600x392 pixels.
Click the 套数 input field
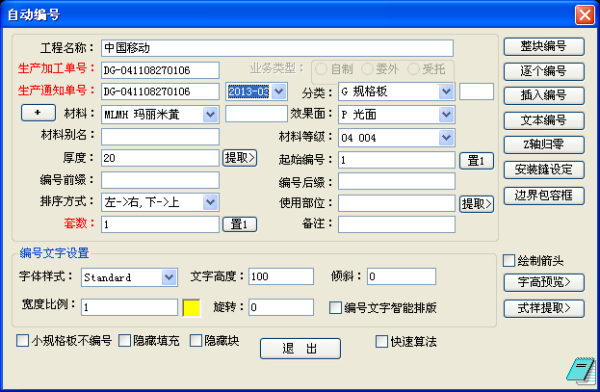click(x=160, y=224)
